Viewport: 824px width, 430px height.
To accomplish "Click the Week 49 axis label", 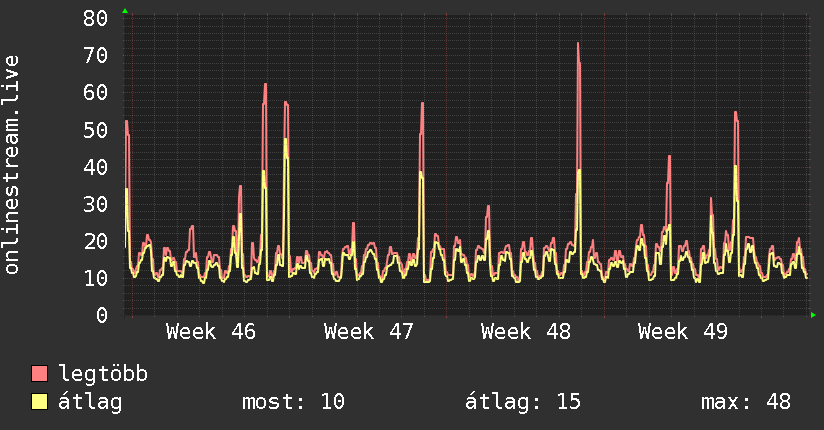I will (683, 332).
